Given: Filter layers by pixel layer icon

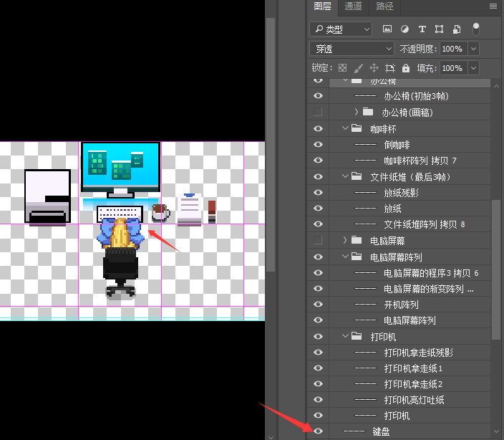Looking at the screenshot, I should click(x=387, y=29).
